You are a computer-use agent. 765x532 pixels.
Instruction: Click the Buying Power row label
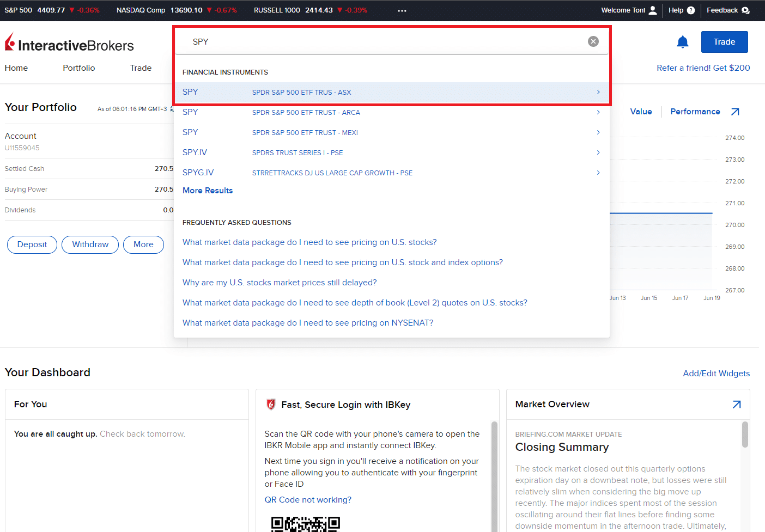[26, 189]
